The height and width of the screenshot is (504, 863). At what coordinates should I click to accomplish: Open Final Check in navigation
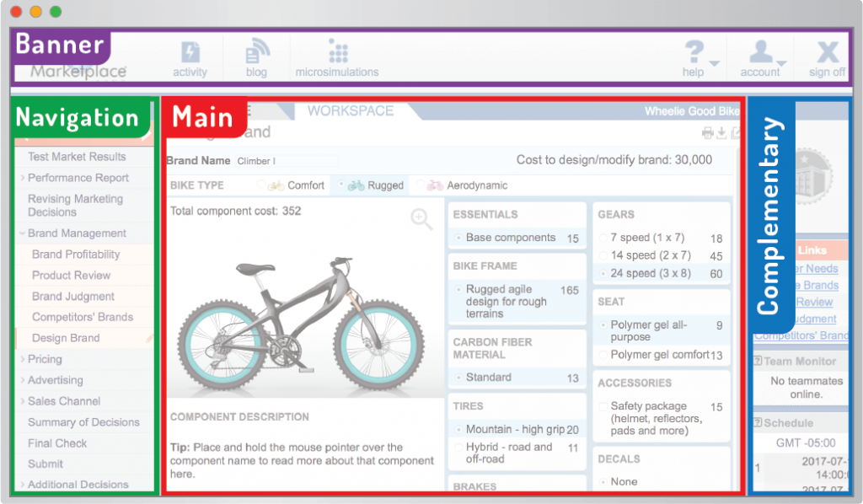[57, 443]
